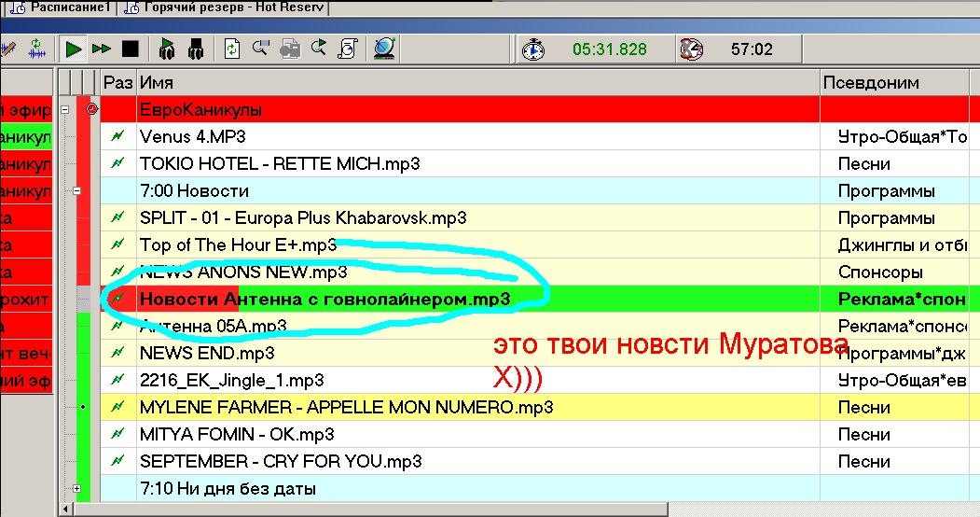
Task: Click the horizontal scrollbar left arrow
Action: 65,510
